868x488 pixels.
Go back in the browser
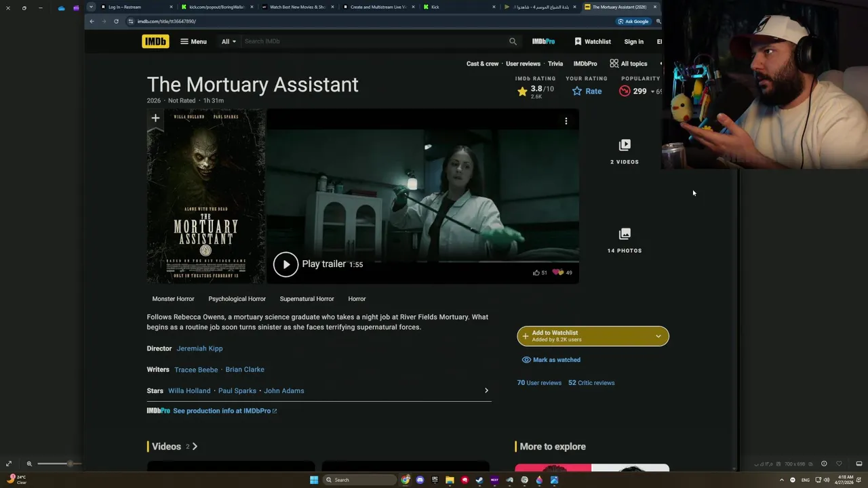(x=92, y=21)
